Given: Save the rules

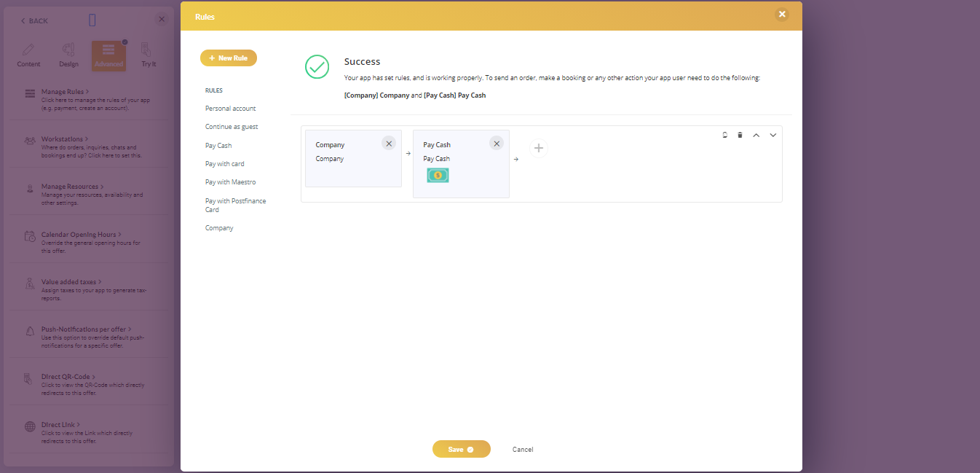Looking at the screenshot, I should (461, 449).
